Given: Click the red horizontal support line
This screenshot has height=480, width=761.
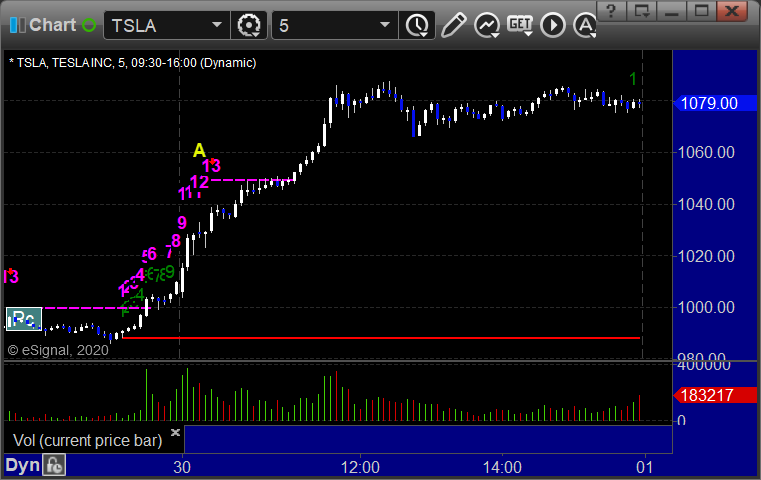Looking at the screenshot, I should 381,338.
